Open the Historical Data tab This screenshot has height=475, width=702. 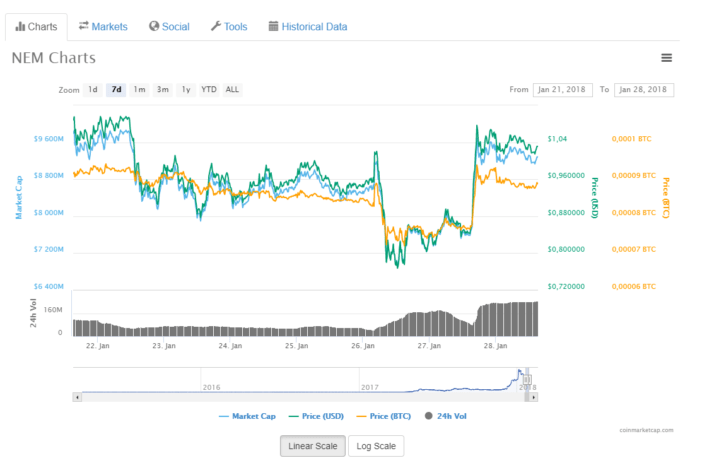click(x=308, y=27)
